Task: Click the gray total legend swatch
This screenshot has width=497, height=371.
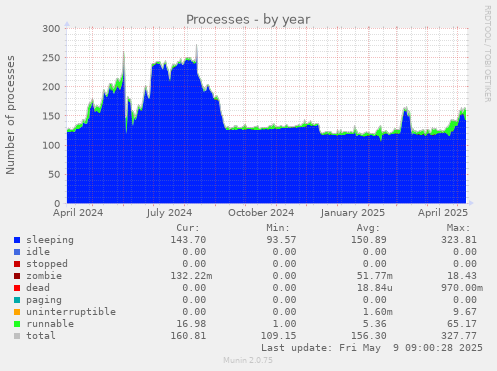Action: click(x=17, y=336)
